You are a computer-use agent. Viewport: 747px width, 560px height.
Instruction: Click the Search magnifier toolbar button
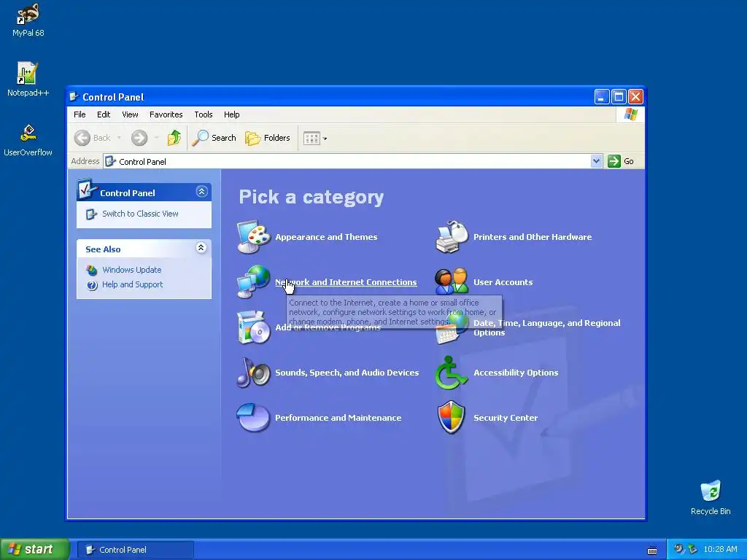tap(214, 138)
